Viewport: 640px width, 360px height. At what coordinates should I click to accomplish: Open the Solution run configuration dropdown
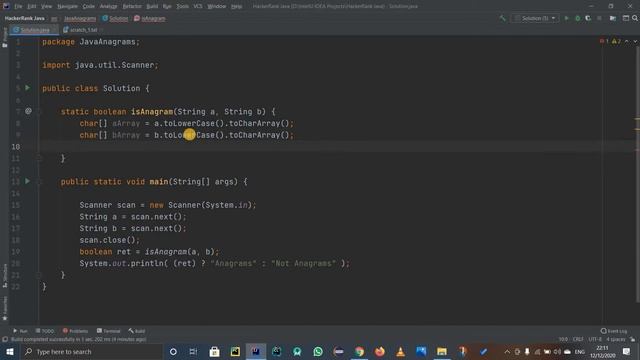coord(535,18)
